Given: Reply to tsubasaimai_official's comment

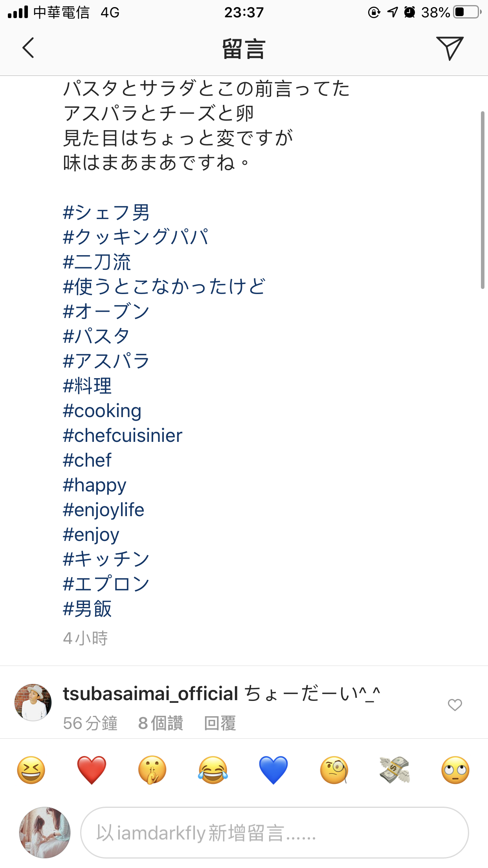Looking at the screenshot, I should (x=220, y=723).
